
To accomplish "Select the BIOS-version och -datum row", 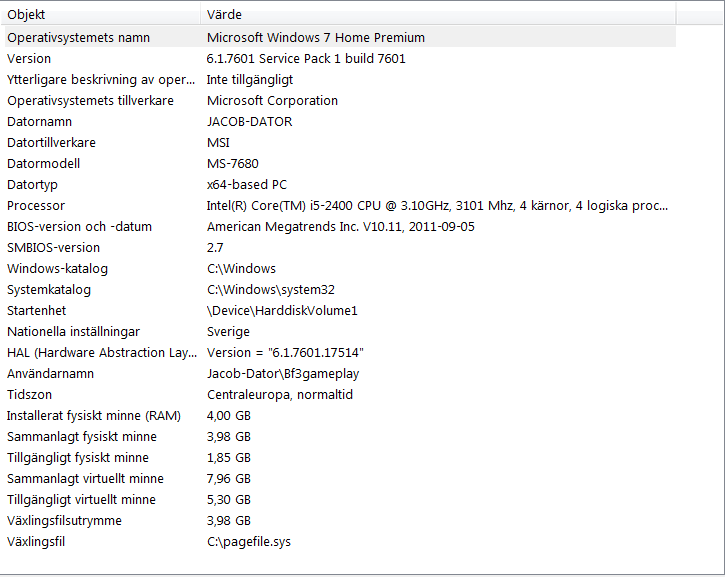I will (x=79, y=226).
